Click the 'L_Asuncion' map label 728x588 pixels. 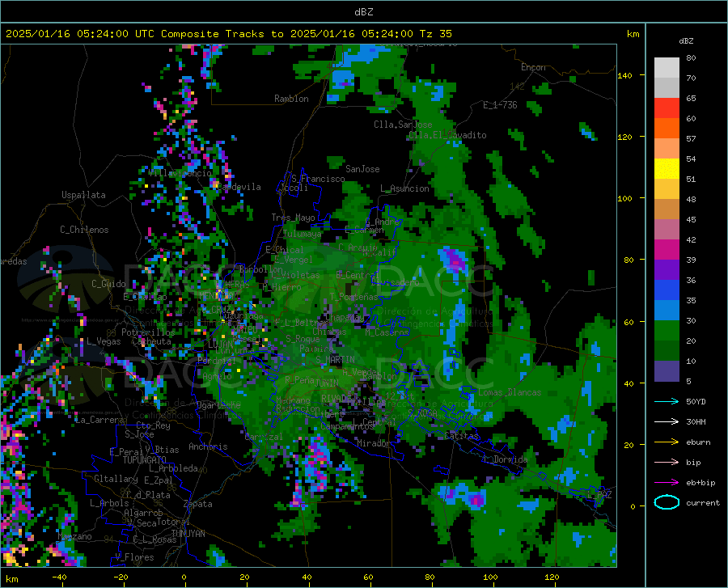(404, 188)
